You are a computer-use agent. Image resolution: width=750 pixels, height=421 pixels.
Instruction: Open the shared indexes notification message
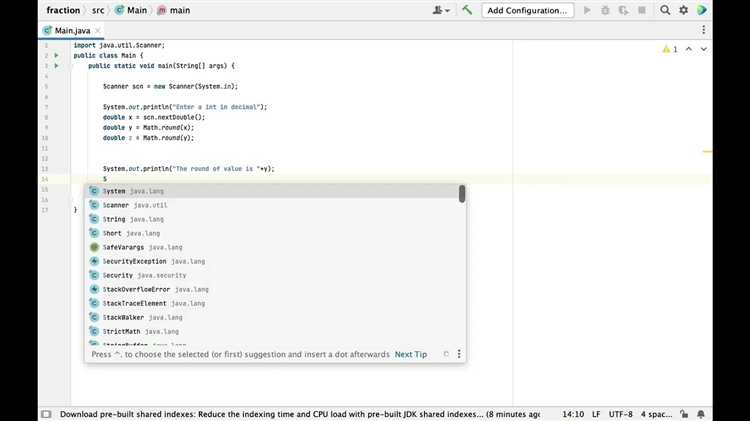(300, 414)
